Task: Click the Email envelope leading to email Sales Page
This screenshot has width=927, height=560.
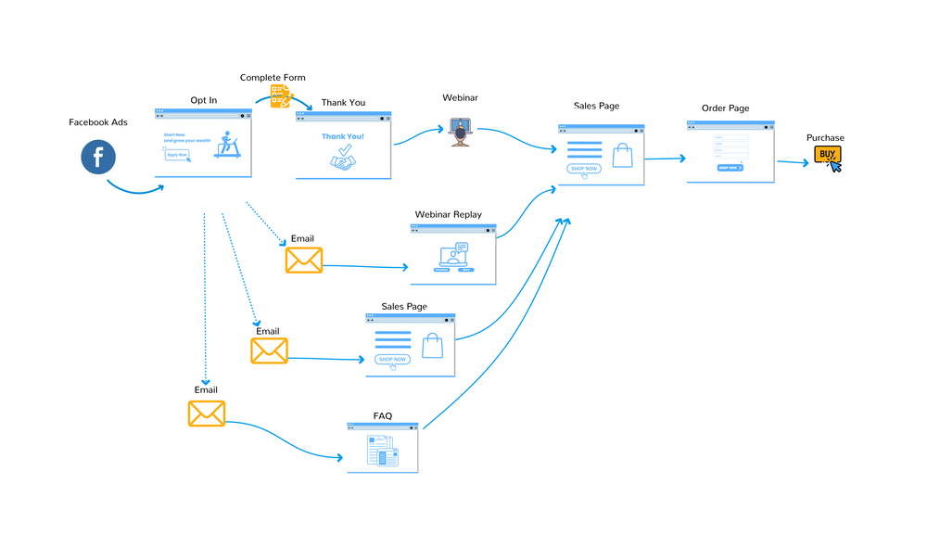Action: click(x=269, y=350)
